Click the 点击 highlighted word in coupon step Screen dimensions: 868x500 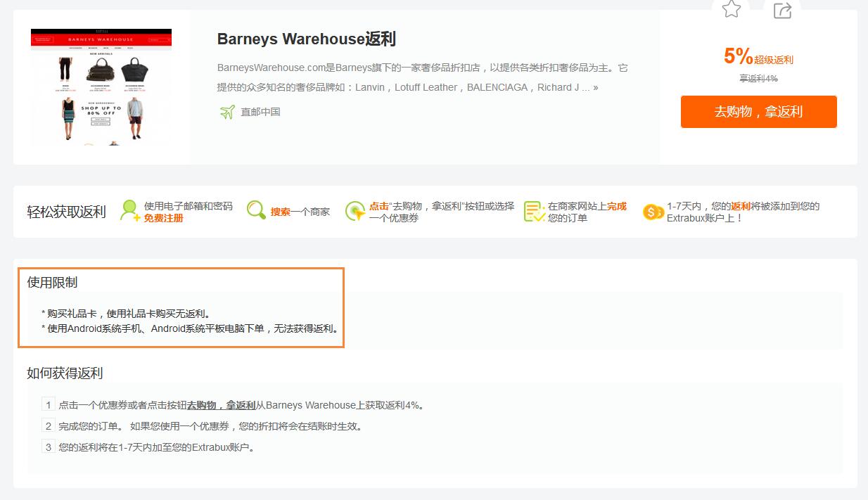click(x=379, y=206)
